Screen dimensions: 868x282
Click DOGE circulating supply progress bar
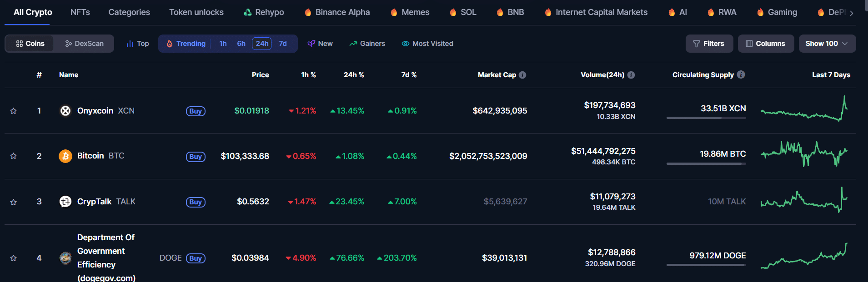706,265
